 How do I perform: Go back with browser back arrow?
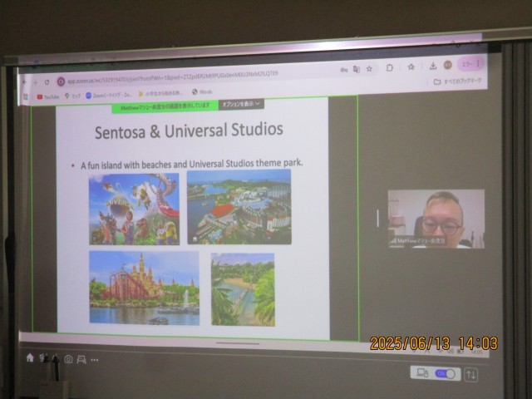point(24,82)
